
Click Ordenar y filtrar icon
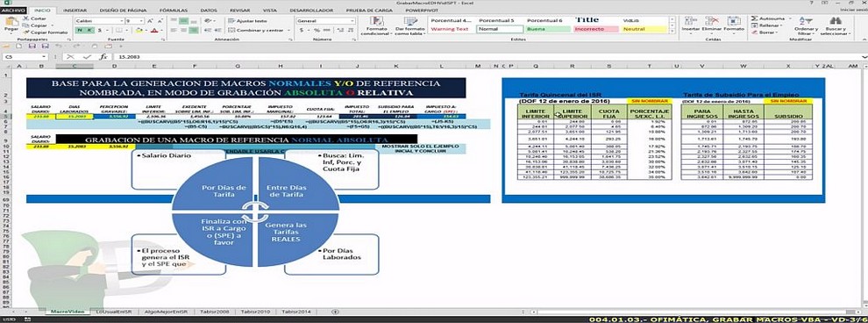click(x=806, y=20)
